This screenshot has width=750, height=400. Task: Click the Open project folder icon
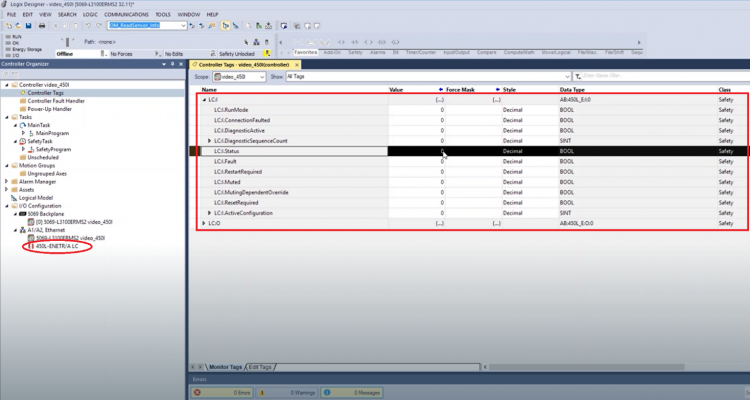tap(18, 25)
